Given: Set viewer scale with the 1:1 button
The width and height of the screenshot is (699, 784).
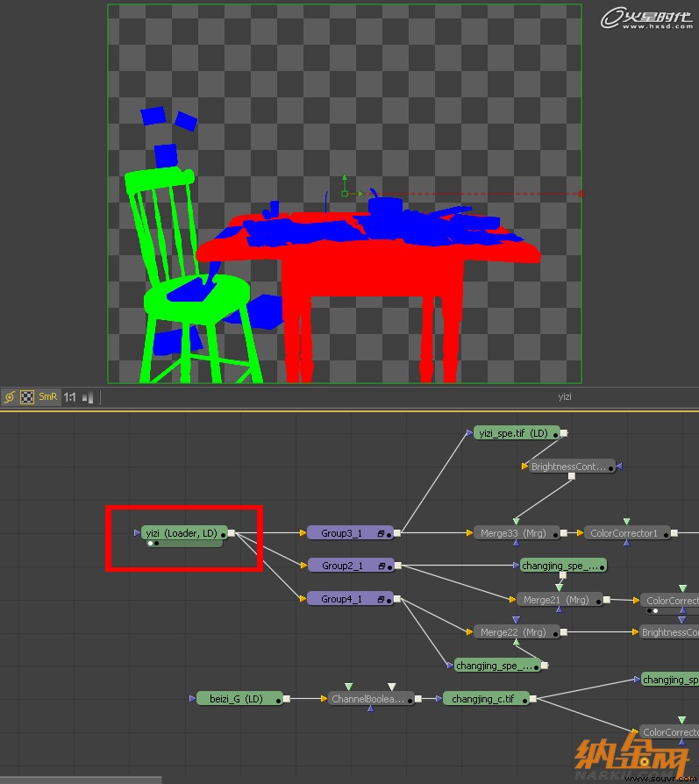Looking at the screenshot, I should point(70,397).
